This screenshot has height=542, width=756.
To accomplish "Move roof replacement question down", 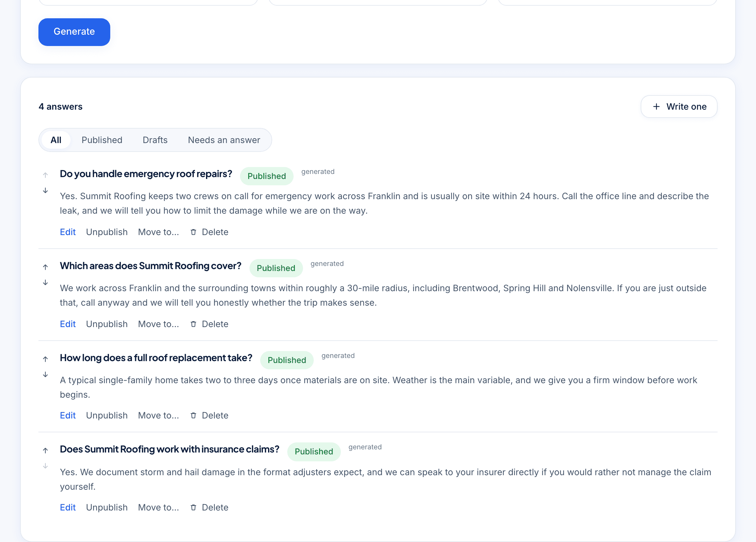I will pos(45,375).
